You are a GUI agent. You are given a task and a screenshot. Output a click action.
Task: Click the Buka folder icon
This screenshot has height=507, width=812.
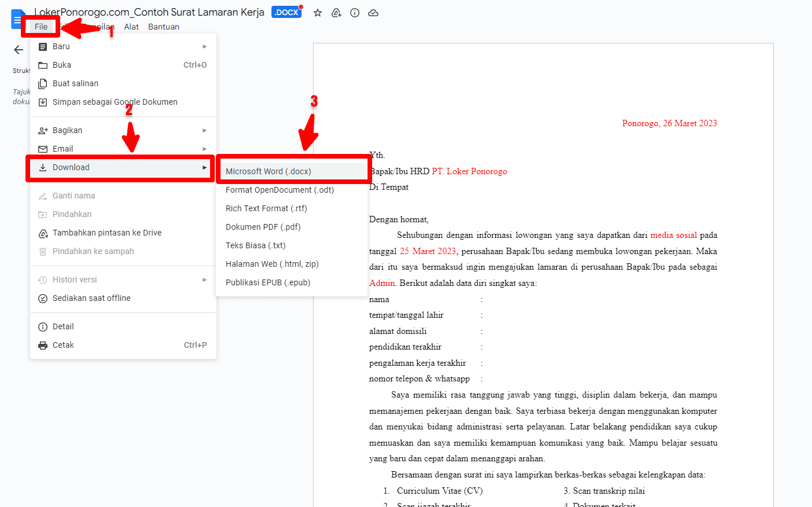[43, 65]
